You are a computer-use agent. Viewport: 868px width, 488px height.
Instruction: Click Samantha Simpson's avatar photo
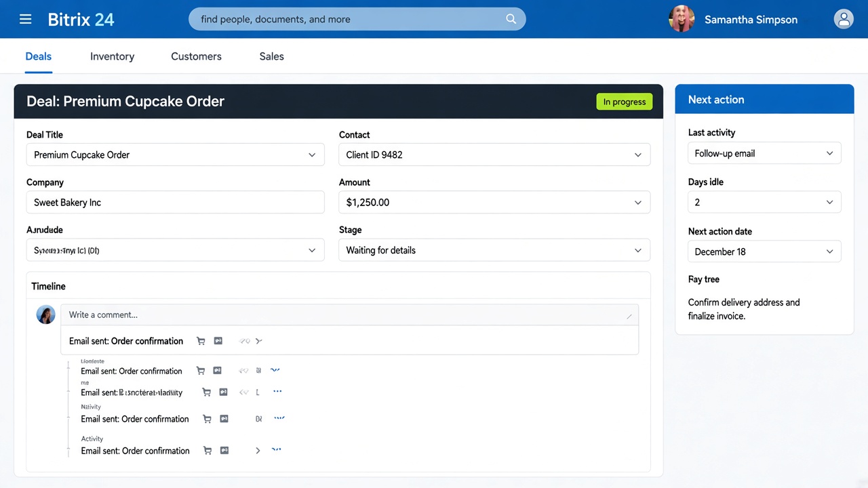(x=682, y=19)
